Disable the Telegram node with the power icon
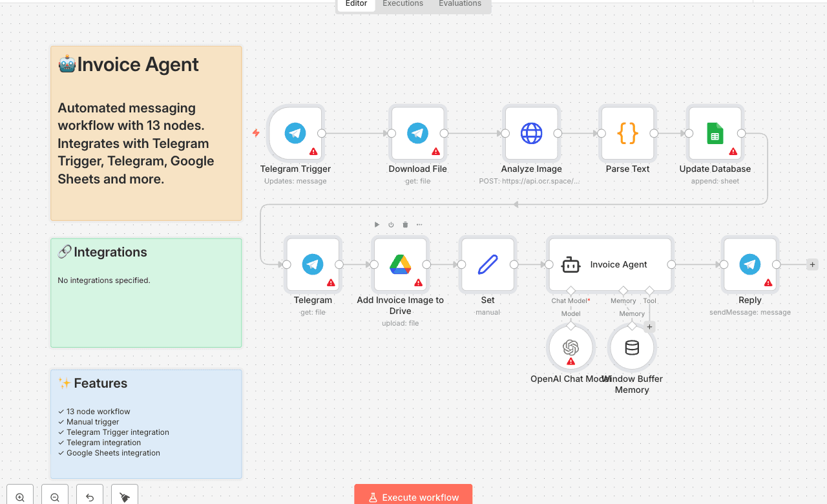This screenshot has height=504, width=827. [391, 224]
